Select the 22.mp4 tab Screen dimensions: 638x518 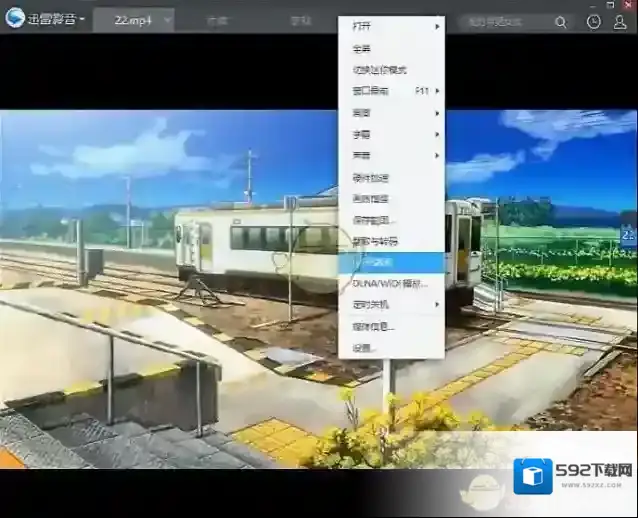point(132,20)
